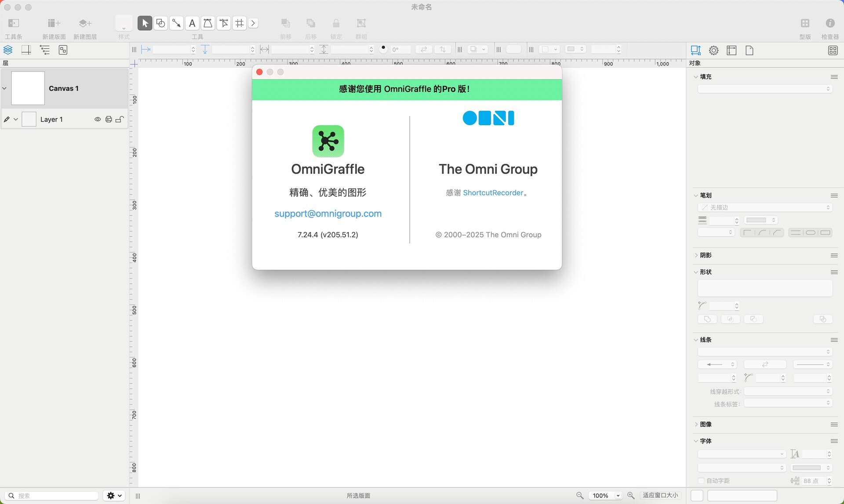Click the 适应窗口大小 button
Viewport: 844px width, 504px height.
[661, 495]
